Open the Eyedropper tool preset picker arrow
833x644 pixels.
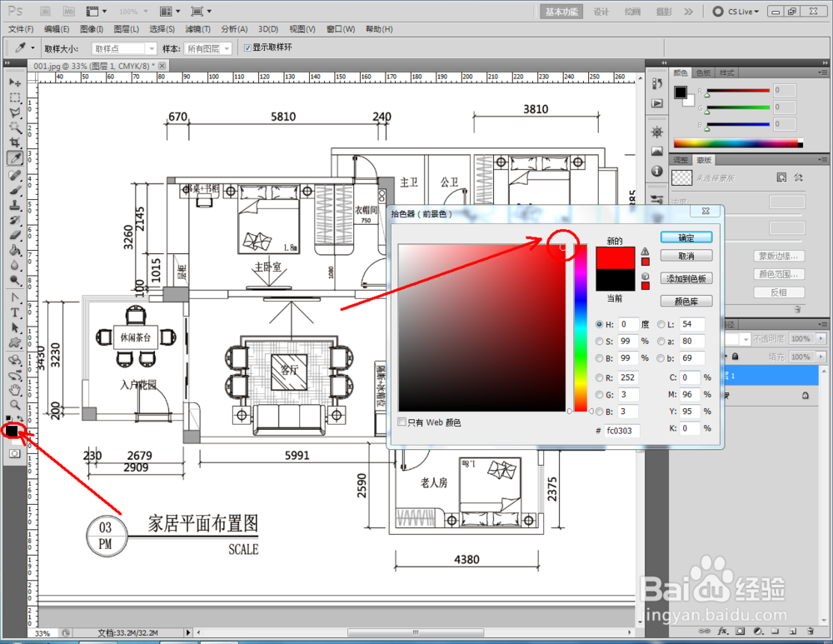[32, 47]
